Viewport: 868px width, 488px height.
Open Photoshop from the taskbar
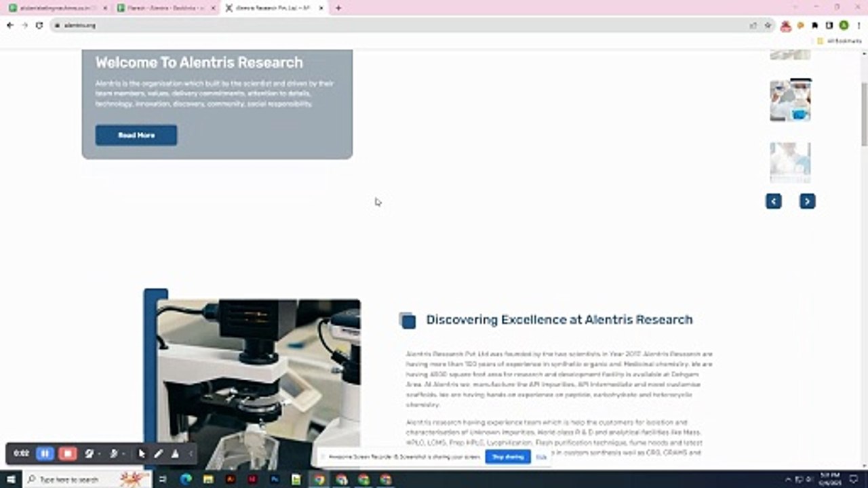275,479
